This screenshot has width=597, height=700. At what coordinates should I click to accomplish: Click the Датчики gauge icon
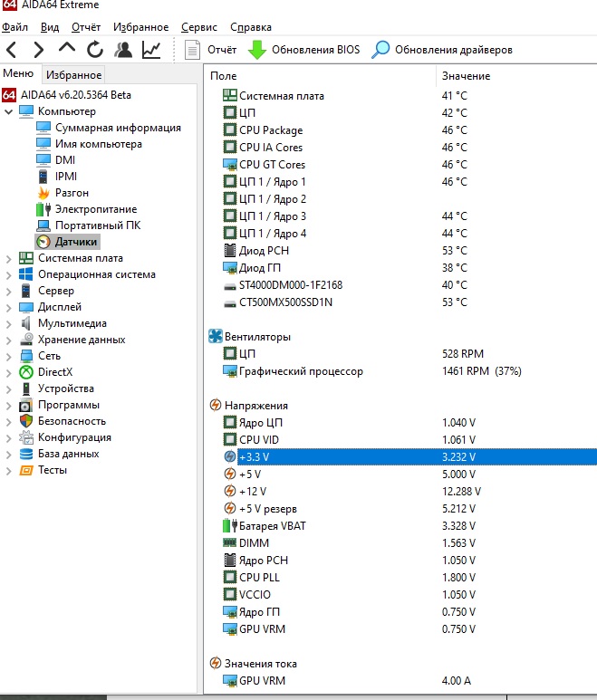coord(43,242)
